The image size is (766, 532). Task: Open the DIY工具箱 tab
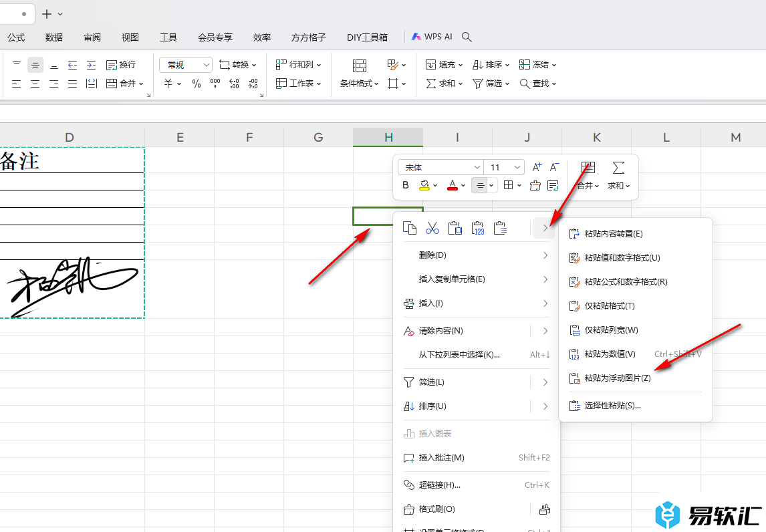368,37
